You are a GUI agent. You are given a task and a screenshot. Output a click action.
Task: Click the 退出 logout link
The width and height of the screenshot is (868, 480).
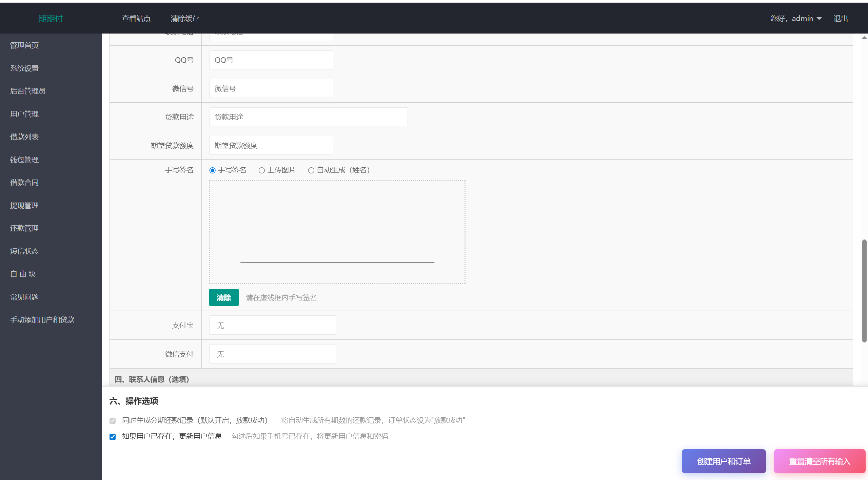click(x=841, y=19)
